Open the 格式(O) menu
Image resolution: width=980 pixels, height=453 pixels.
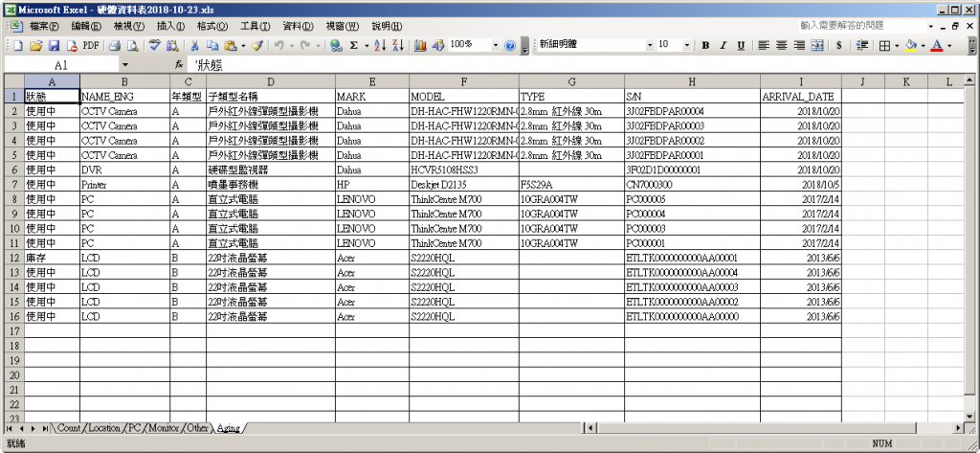(x=212, y=26)
